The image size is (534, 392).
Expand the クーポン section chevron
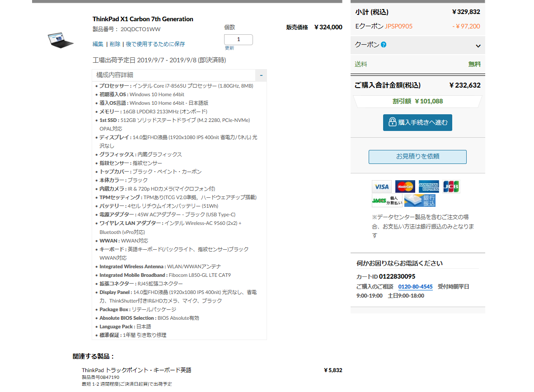[x=478, y=46]
